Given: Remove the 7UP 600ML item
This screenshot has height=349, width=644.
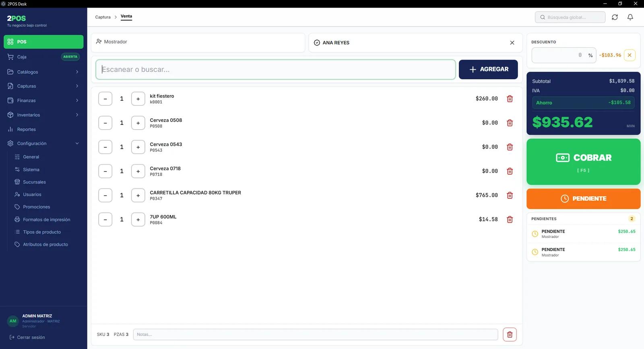Looking at the screenshot, I should coord(510,219).
